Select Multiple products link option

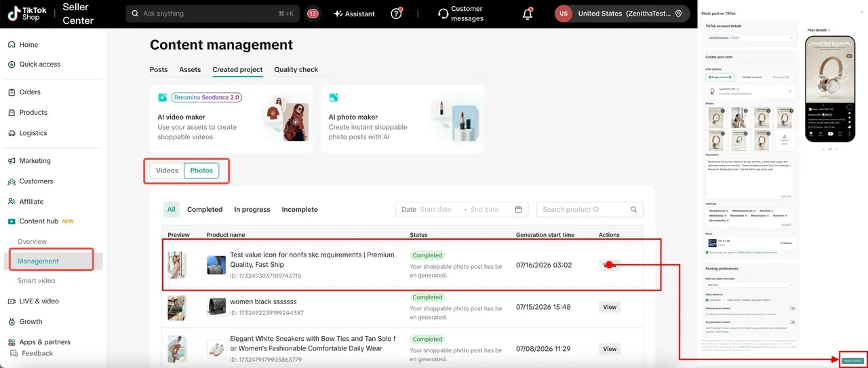coord(752,77)
